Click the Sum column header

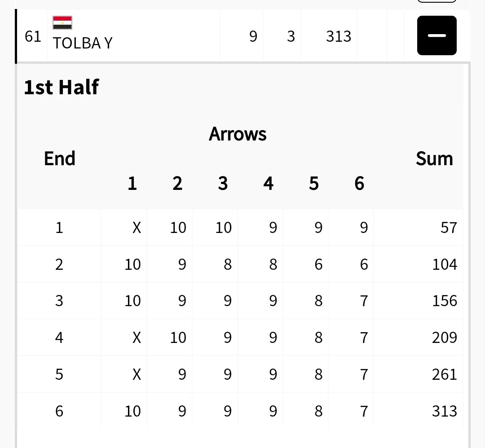point(434,158)
